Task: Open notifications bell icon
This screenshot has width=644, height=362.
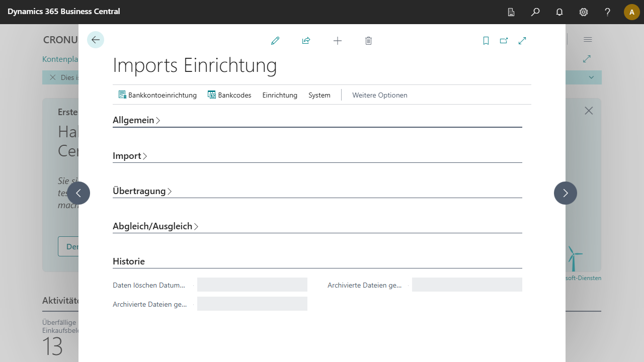Action: point(559,12)
